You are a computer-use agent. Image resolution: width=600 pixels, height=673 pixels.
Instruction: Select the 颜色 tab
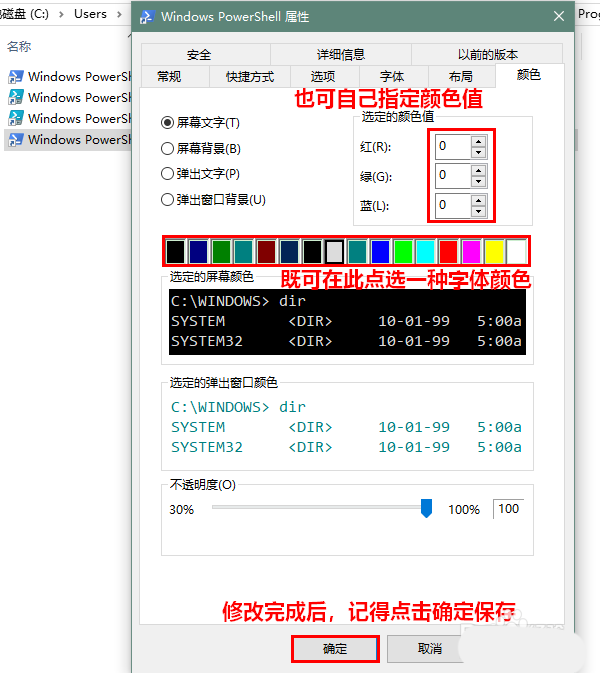tap(529, 75)
